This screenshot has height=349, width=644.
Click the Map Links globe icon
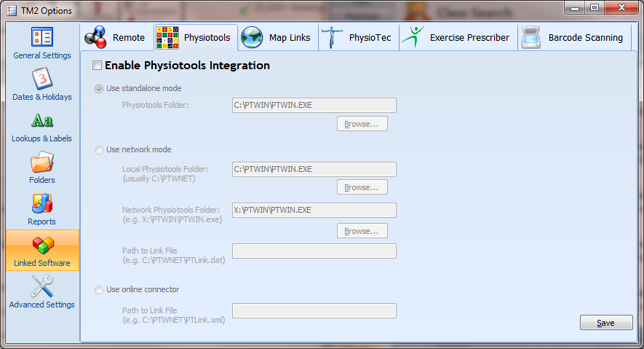pos(252,37)
